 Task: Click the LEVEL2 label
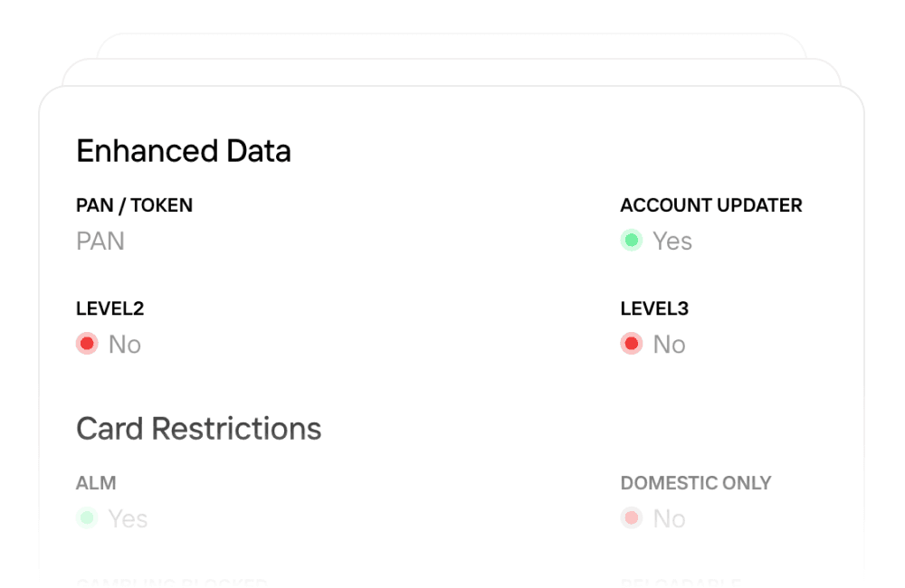pos(110,308)
